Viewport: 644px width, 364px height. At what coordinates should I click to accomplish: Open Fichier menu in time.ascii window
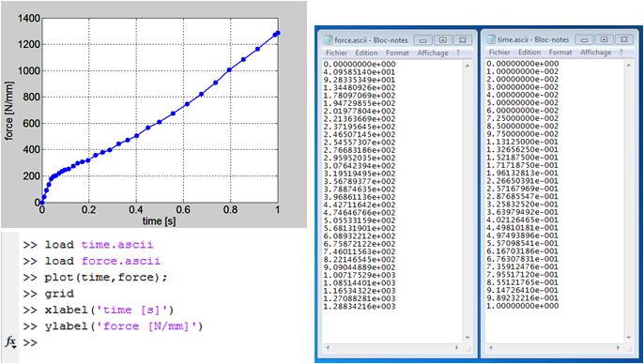click(x=499, y=53)
